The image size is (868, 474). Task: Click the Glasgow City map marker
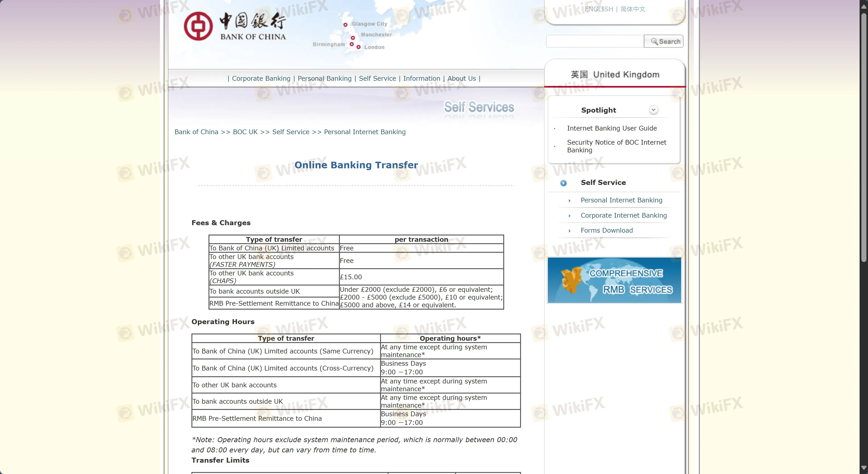345,25
